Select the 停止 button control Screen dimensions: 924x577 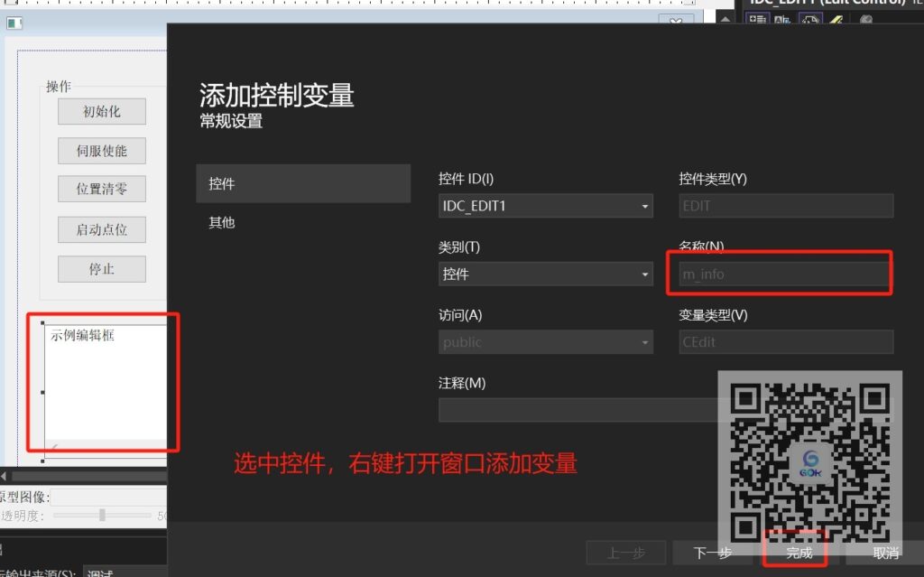(101, 269)
